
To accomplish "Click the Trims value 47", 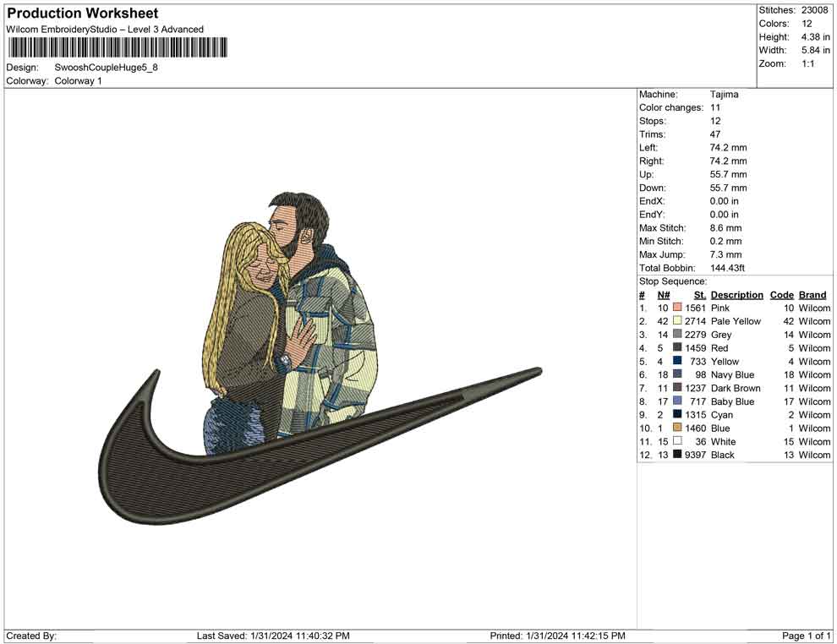I will point(715,134).
